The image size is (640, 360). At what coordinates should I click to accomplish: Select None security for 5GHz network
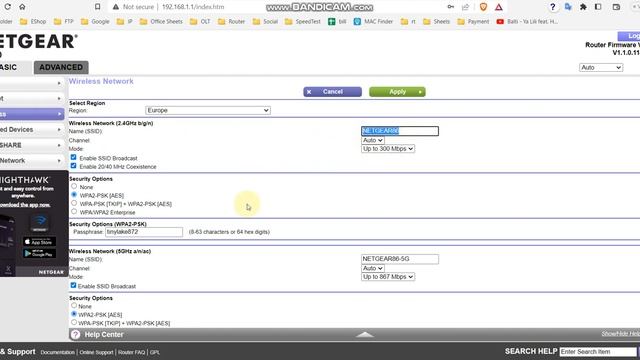pyautogui.click(x=74, y=305)
